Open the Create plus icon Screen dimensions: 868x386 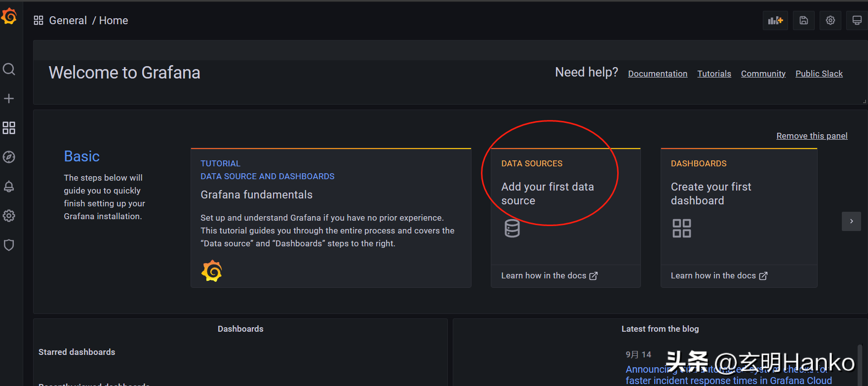(x=9, y=99)
